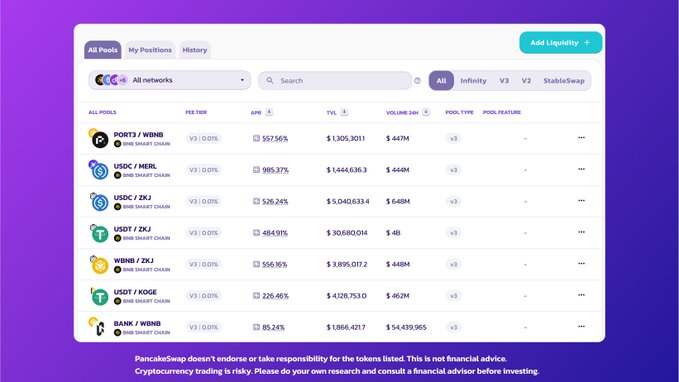Screen dimensions: 679x382
Task: Click the ALL POOLS column header
Action: (x=102, y=112)
